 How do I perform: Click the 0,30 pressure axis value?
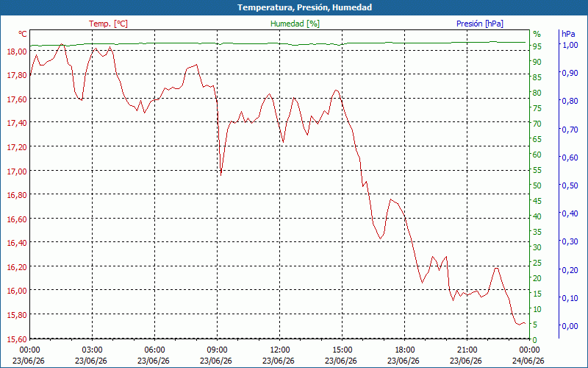[x=570, y=241]
